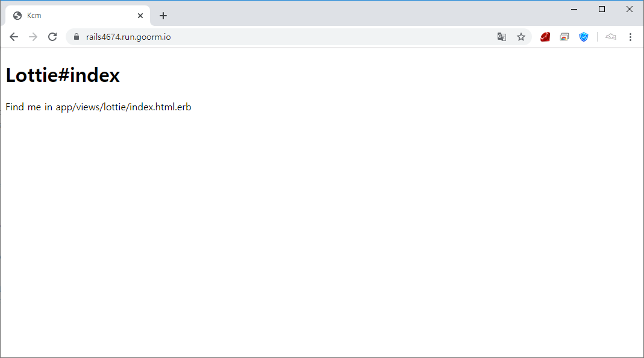Click the text 'Find me in app/views/lottie/index.html.erb'

99,107
